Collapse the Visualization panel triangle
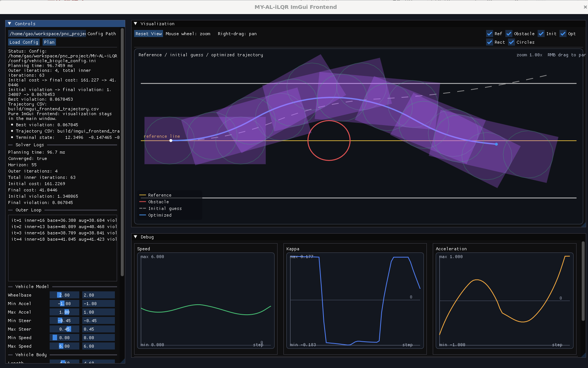 [135, 24]
